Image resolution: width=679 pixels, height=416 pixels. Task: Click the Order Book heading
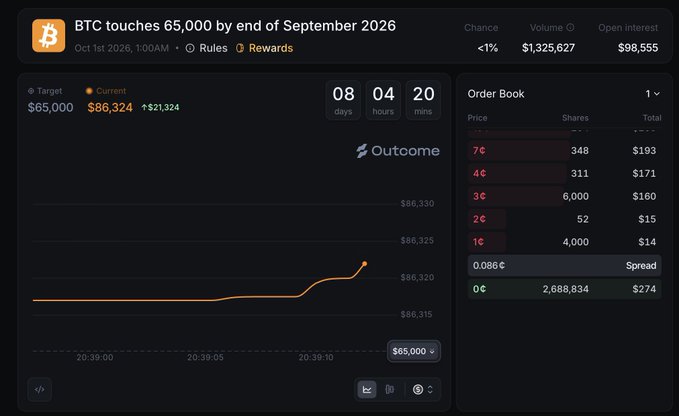pos(496,94)
